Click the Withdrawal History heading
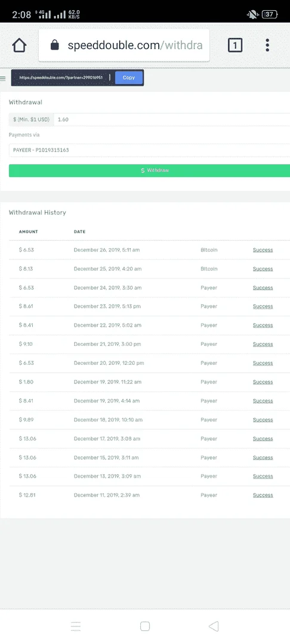 pyautogui.click(x=38, y=212)
